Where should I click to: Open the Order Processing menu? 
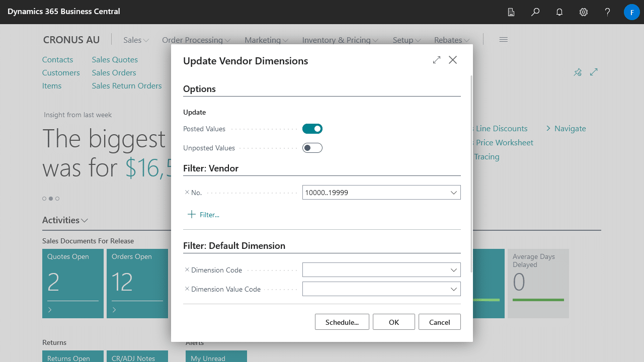[x=193, y=40]
